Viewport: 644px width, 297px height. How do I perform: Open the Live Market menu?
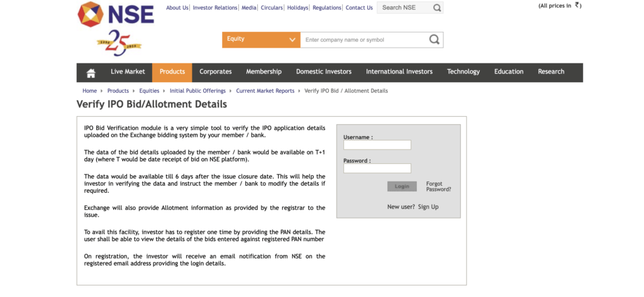128,72
